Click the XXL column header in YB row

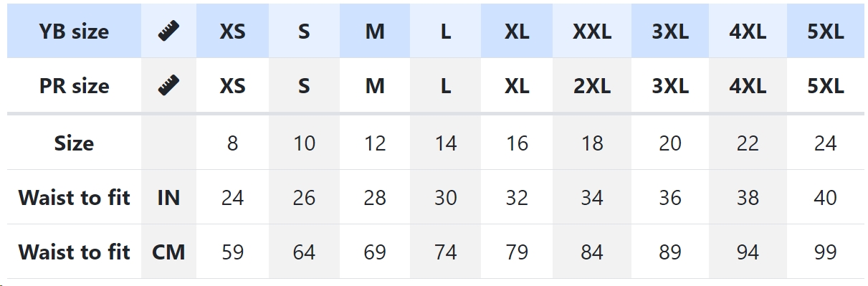[592, 31]
